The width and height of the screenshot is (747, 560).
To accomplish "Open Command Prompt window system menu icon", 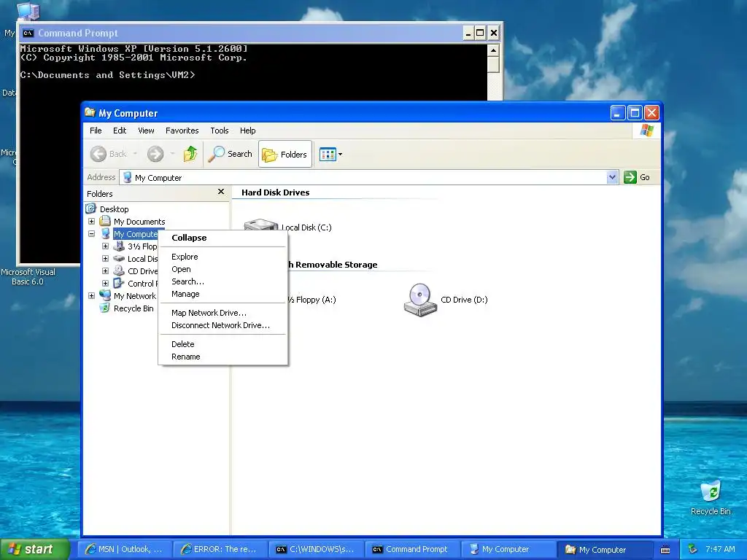I will point(28,33).
